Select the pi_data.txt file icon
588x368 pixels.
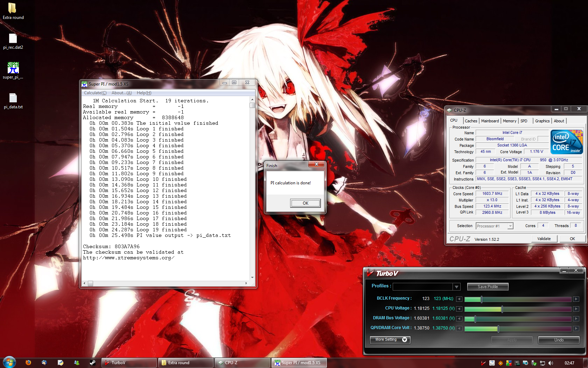(13, 98)
